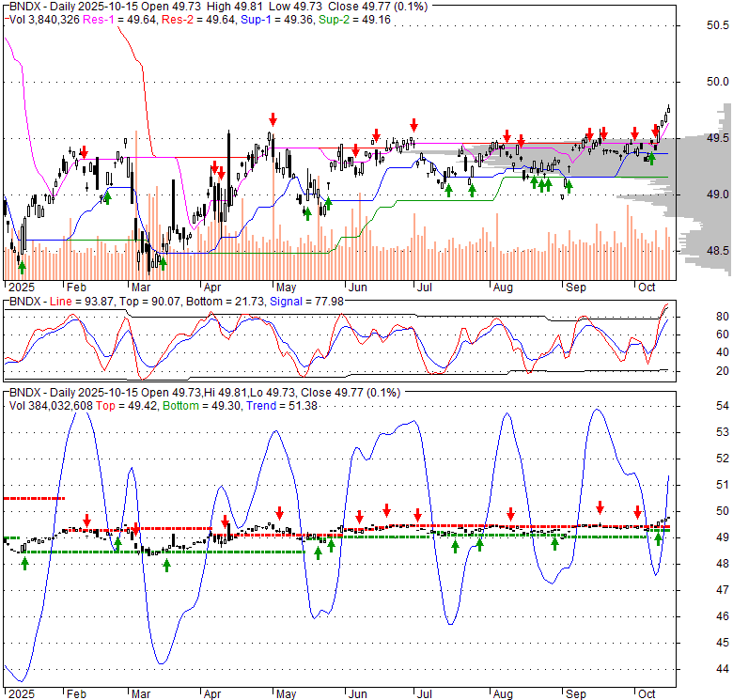Click the green arrow under the early October candles in the top chart
This screenshot has height=700, width=733.
tap(651, 158)
